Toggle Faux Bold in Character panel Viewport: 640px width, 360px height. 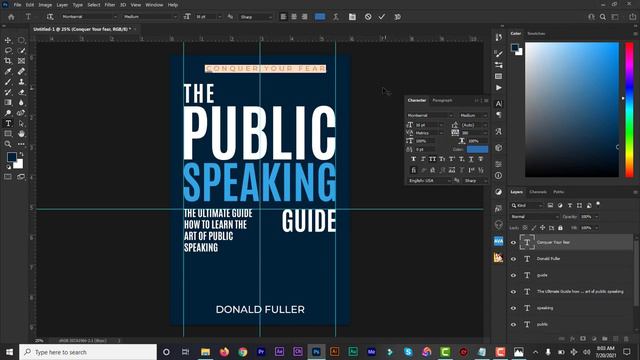click(413, 159)
